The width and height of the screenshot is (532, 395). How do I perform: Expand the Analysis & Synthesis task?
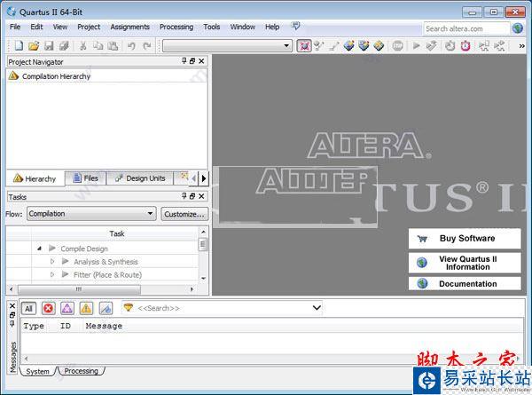coord(52,262)
